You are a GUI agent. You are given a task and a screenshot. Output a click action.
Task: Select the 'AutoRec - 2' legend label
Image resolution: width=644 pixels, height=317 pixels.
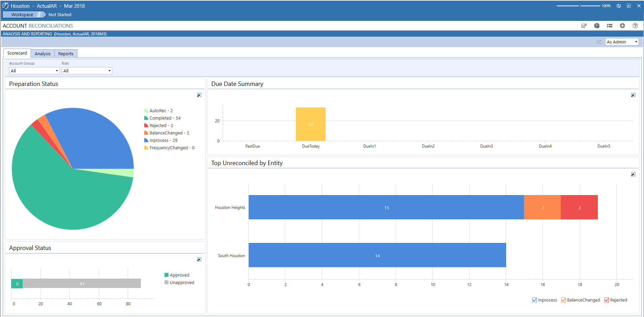(161, 111)
